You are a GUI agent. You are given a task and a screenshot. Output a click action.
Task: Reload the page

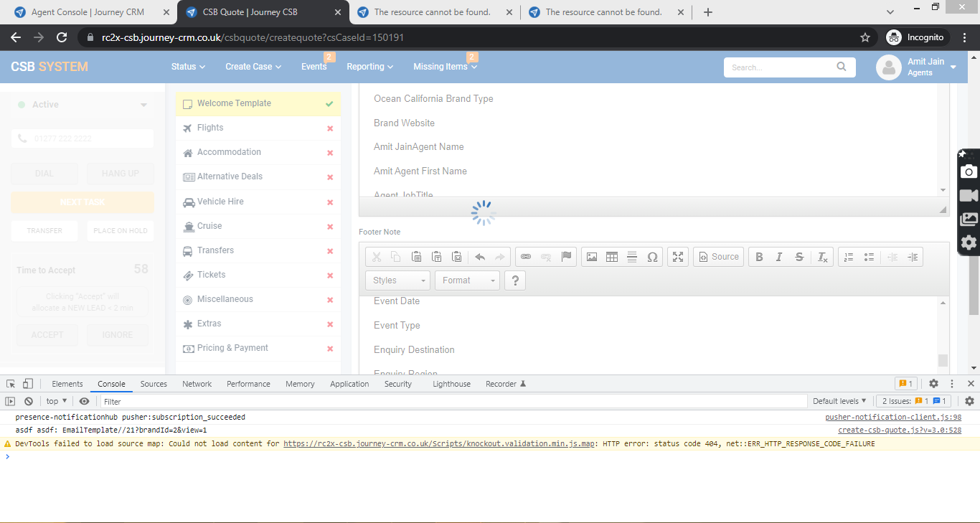click(x=62, y=37)
